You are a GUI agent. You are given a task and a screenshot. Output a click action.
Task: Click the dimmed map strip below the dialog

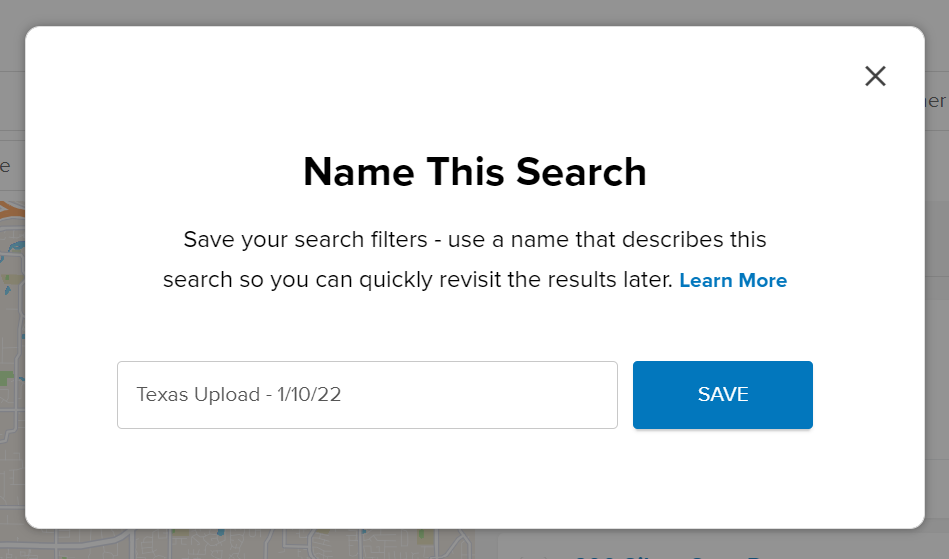(x=242, y=544)
